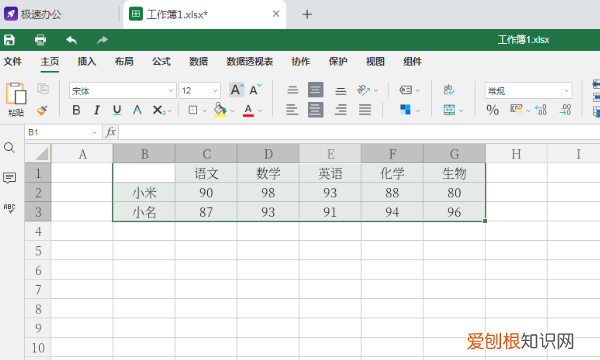600x360 pixels.
Task: Open the font size dropdown showing 12
Action: 200,91
